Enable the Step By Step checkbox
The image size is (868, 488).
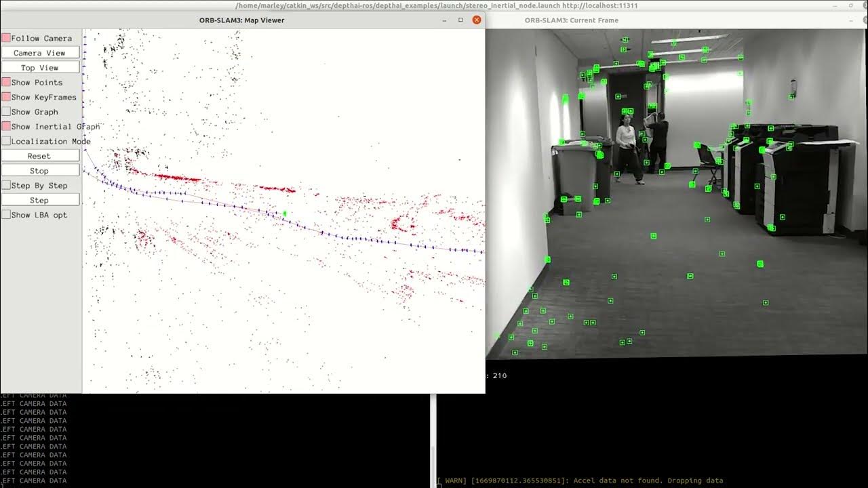coord(6,186)
